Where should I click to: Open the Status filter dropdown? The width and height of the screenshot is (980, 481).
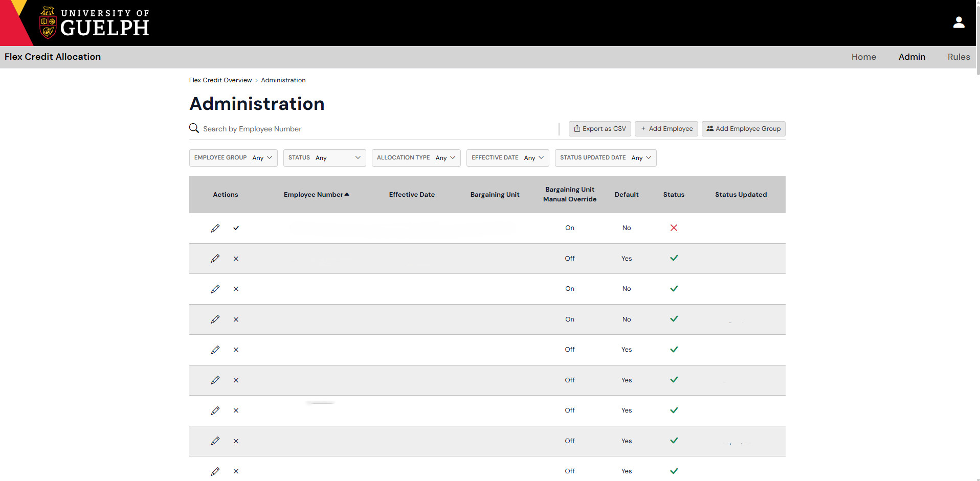(324, 157)
